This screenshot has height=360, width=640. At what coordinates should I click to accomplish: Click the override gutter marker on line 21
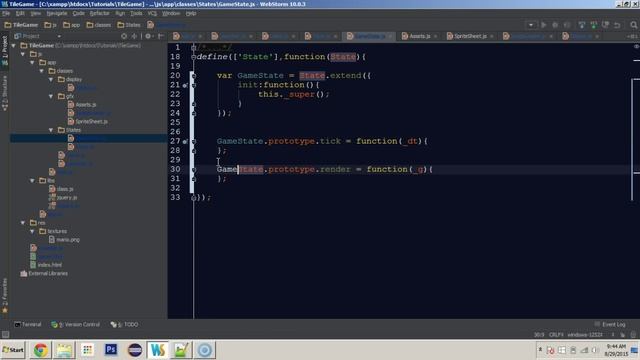click(185, 85)
